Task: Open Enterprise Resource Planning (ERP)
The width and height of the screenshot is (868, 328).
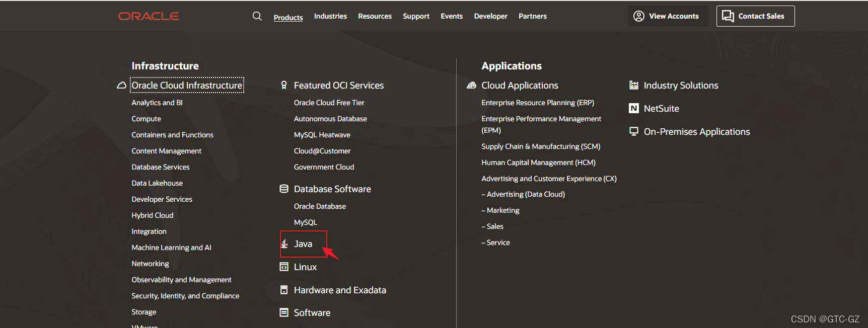Action: coord(538,103)
